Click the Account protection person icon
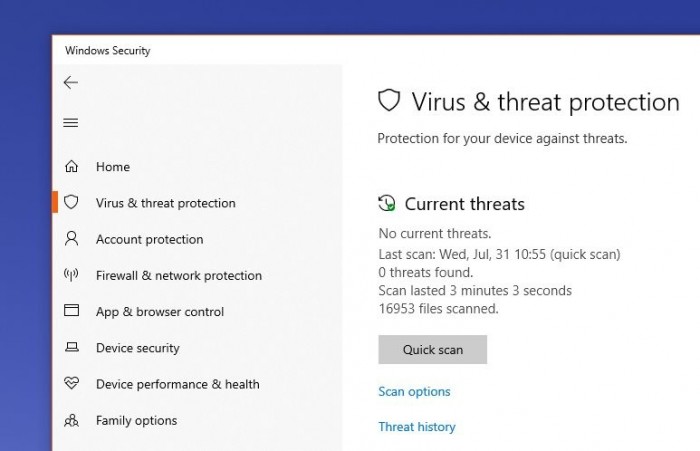This screenshot has width=700, height=451. point(71,239)
